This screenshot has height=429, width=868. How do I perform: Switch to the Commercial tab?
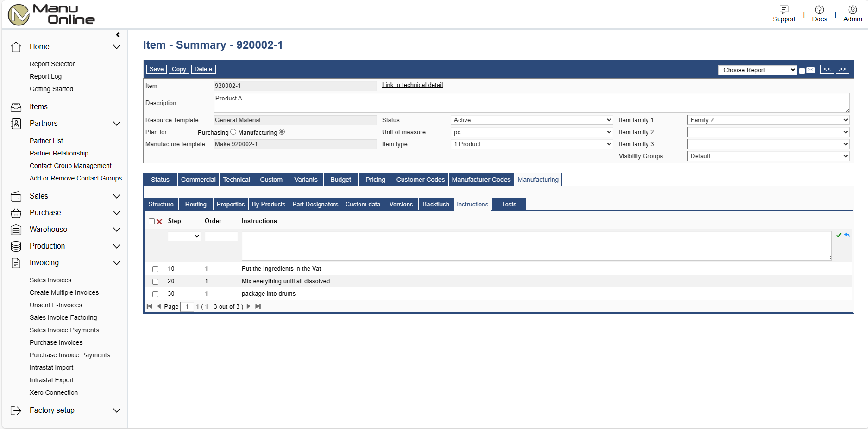(x=198, y=180)
